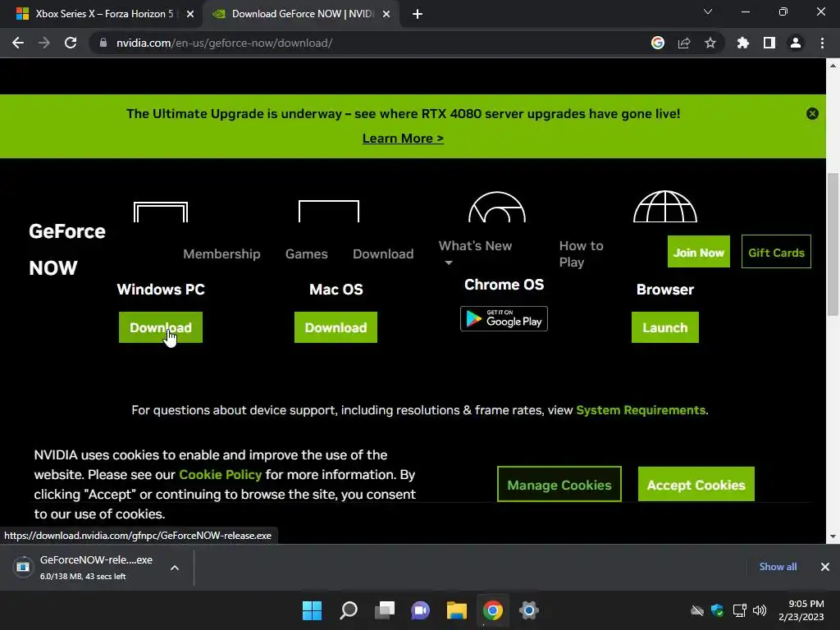The image size is (840, 630).
Task: Click the Browser globe icon
Action: [664, 206]
